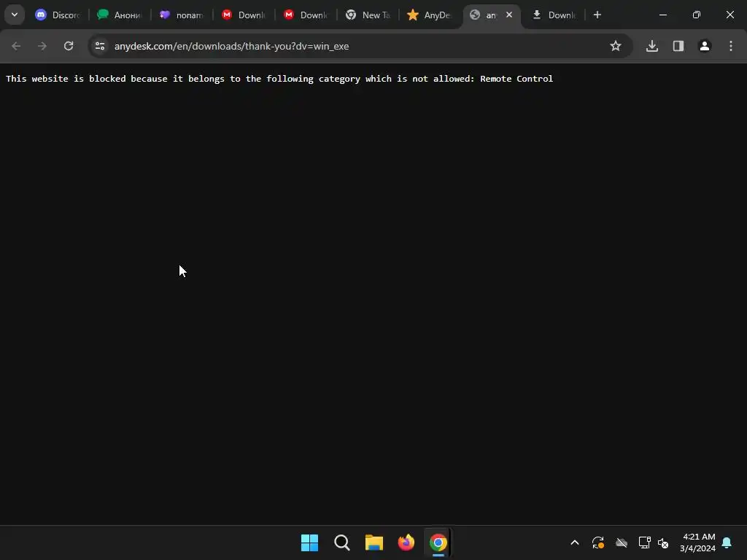Open Chrome downloads panel
Image resolution: width=747 pixels, height=560 pixels.
[652, 46]
